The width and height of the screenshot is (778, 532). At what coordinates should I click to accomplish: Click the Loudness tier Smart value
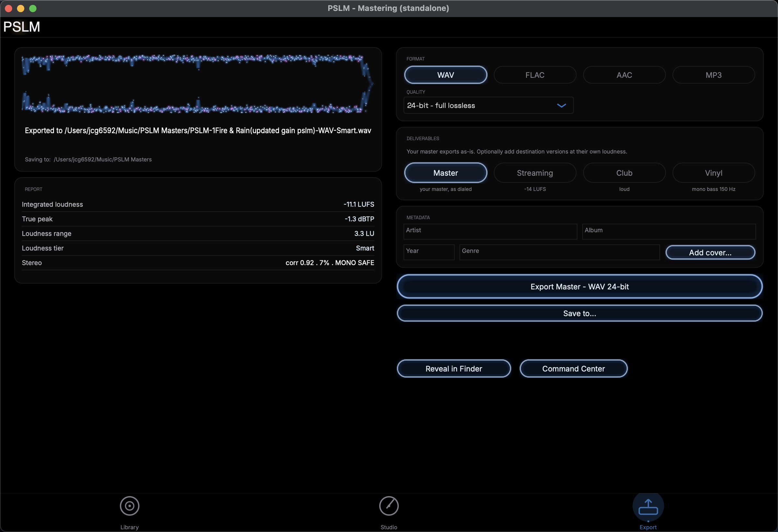point(365,248)
